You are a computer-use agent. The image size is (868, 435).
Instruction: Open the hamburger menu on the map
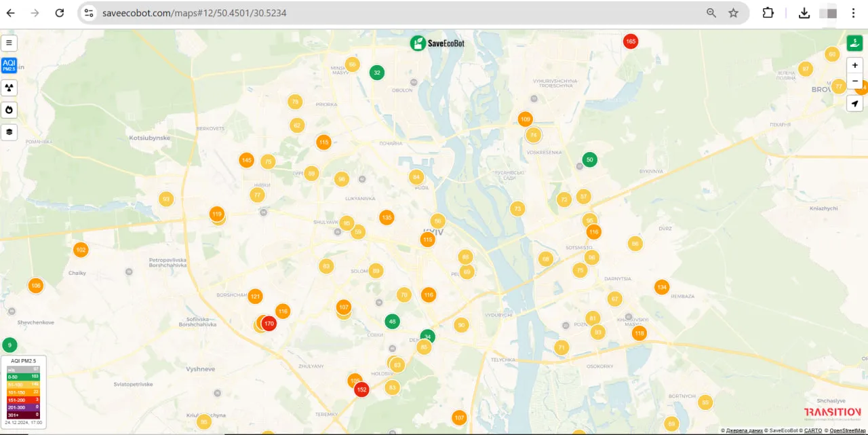click(9, 43)
